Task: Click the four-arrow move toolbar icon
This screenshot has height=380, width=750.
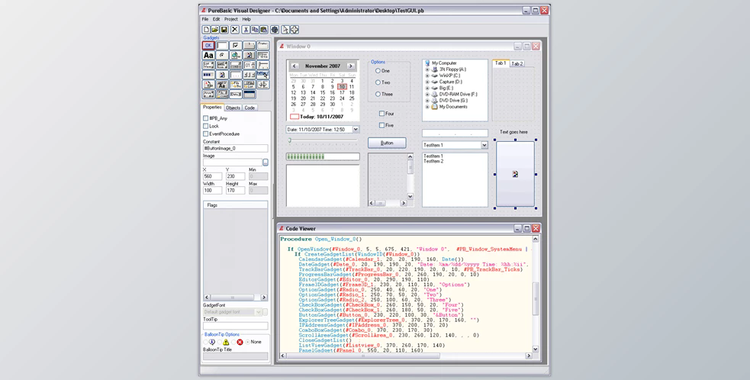Action: click(294, 30)
